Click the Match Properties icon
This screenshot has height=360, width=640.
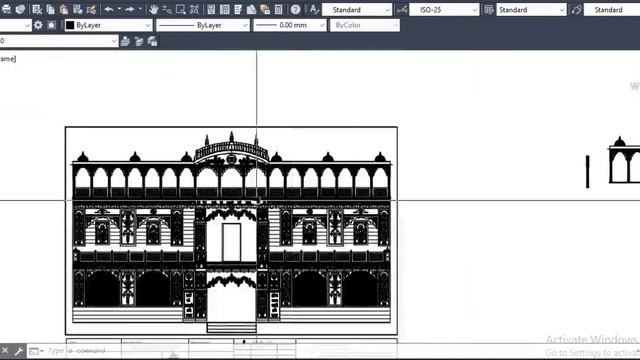click(x=78, y=9)
